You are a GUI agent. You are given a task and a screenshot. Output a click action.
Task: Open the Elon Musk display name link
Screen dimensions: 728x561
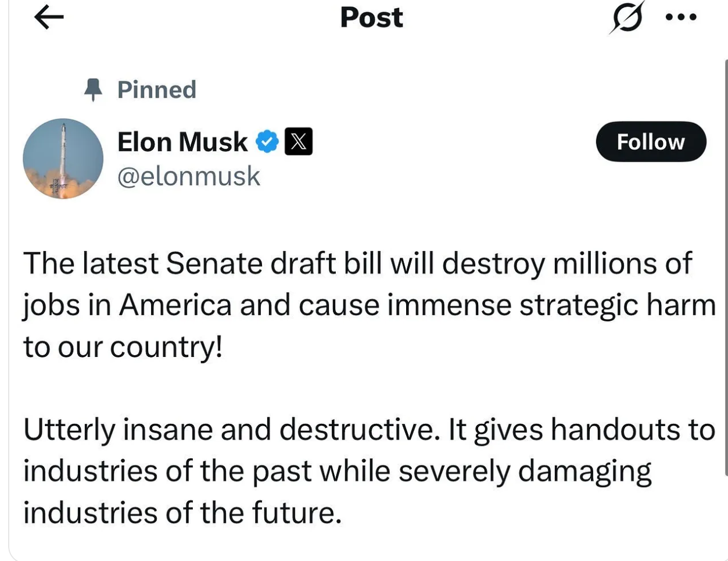tap(182, 142)
